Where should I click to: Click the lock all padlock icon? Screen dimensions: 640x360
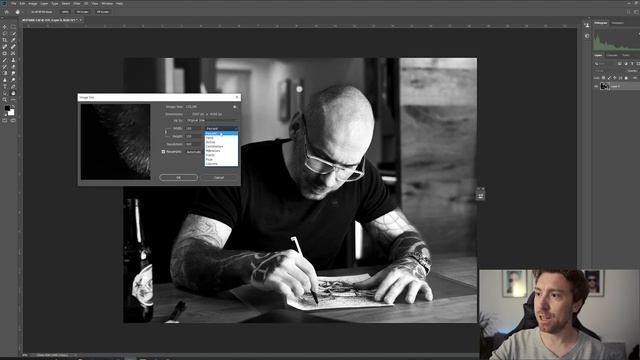tap(627, 78)
